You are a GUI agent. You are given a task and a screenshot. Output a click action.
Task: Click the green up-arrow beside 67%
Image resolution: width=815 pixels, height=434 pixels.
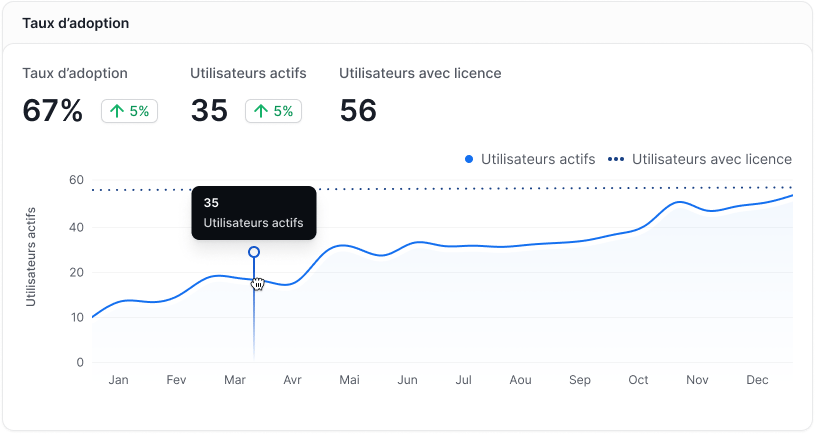[x=117, y=112]
